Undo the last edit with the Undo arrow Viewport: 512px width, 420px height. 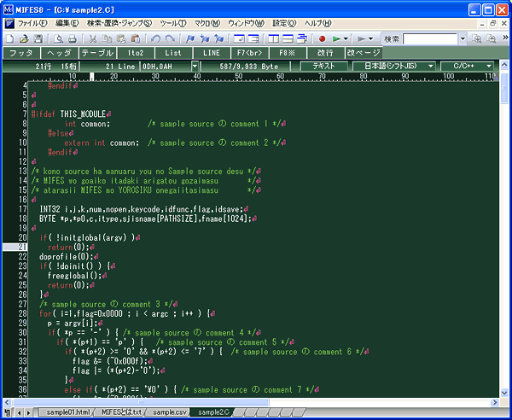155,39
